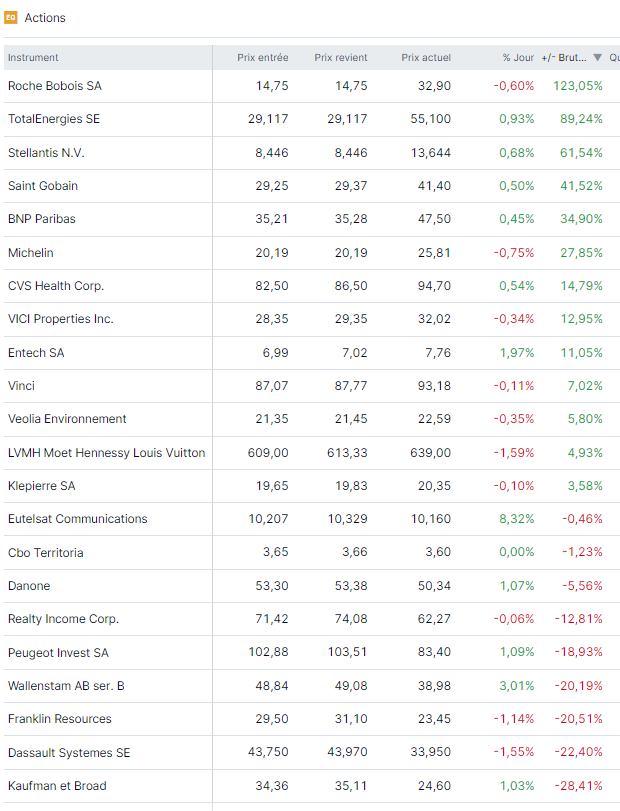
Task: Click Entech daily change 1,97%
Action: pos(517,353)
